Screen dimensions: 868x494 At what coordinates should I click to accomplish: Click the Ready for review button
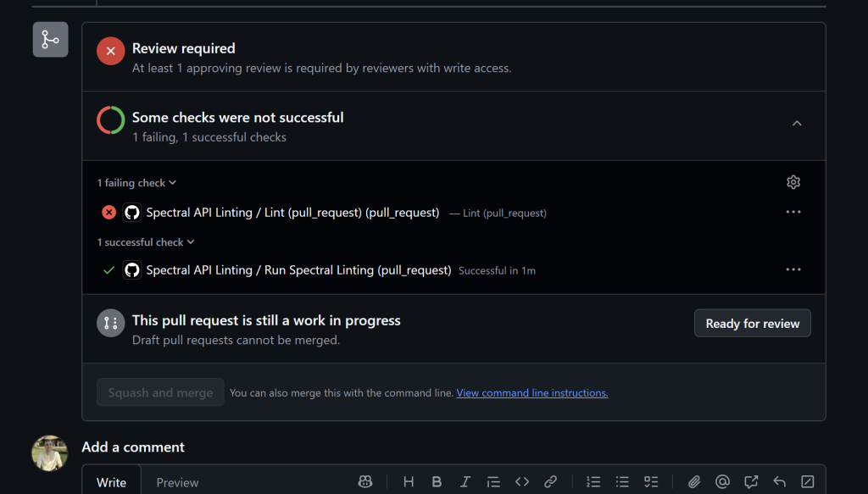coord(752,323)
